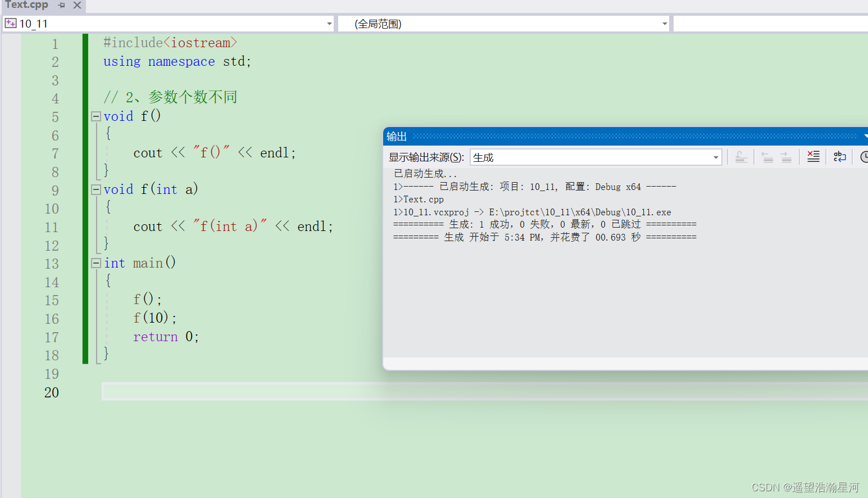Click output line with 00.693 秒
Image resolution: width=868 pixels, height=498 pixels.
tap(545, 237)
